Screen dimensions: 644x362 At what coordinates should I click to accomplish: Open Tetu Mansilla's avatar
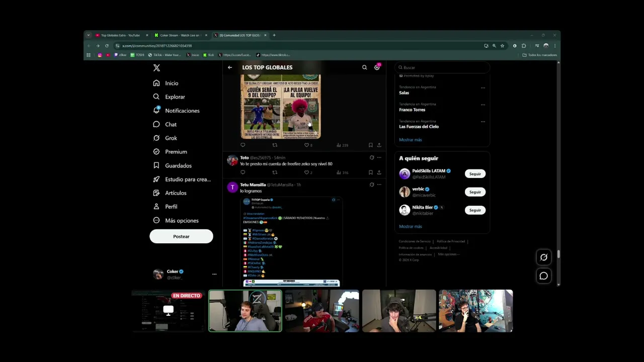pyautogui.click(x=232, y=188)
